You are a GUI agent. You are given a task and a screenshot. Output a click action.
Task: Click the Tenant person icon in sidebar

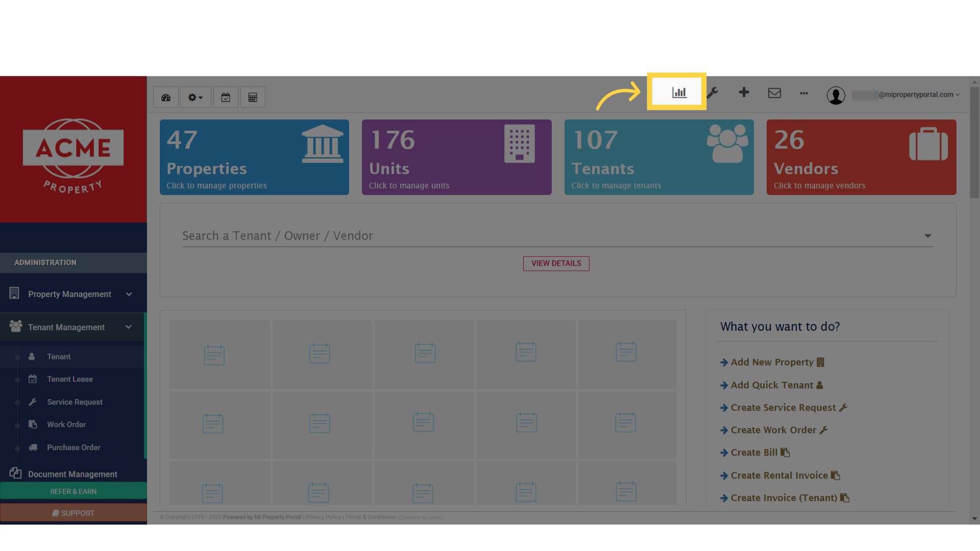click(32, 357)
